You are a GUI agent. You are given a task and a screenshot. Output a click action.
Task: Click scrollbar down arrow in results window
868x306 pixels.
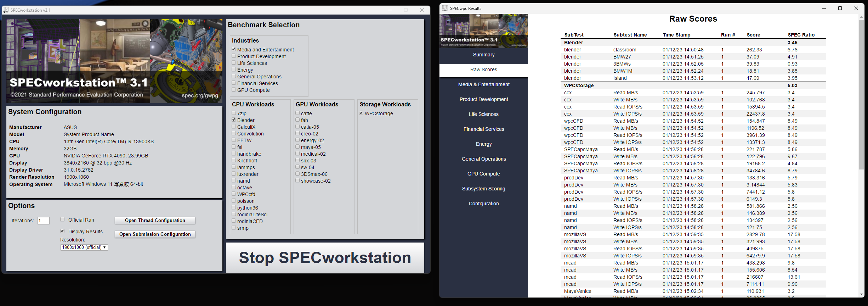[861, 295]
